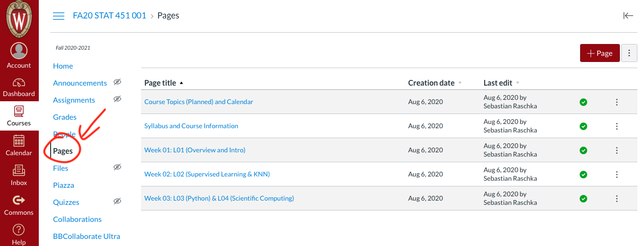
Task: Open the kebab menu beside Page button
Action: pyautogui.click(x=629, y=53)
